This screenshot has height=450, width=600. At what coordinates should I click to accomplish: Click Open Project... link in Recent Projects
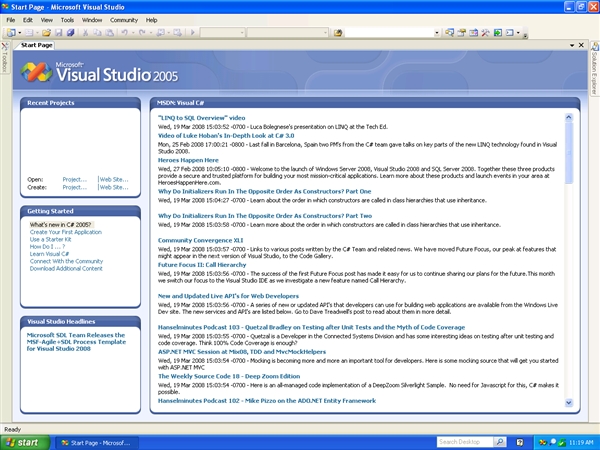tap(75, 179)
